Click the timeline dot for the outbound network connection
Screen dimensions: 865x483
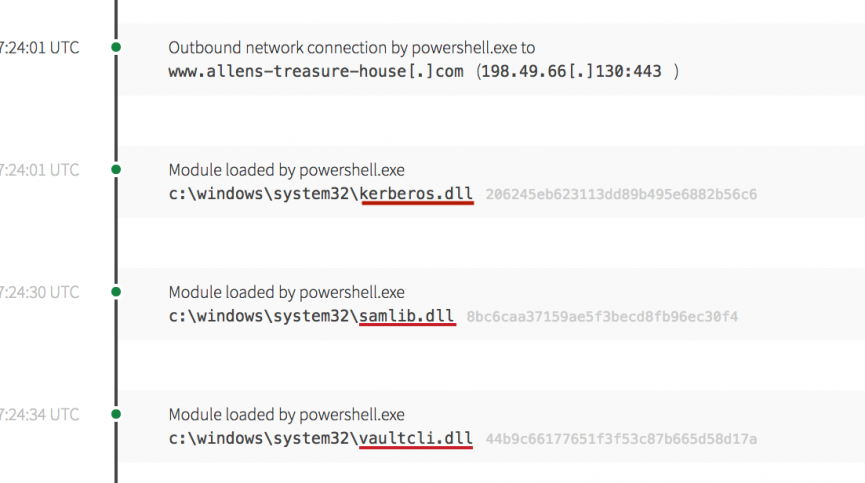(116, 47)
